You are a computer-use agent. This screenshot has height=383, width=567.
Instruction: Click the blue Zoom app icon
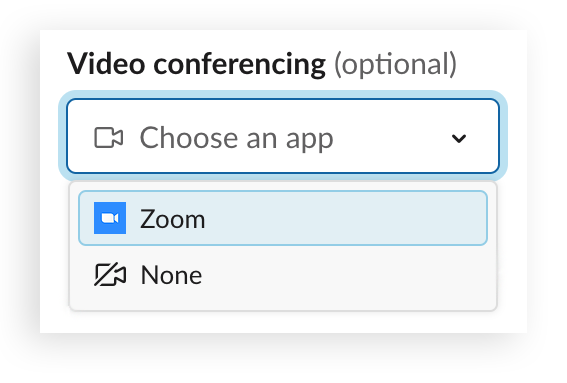pos(110,218)
